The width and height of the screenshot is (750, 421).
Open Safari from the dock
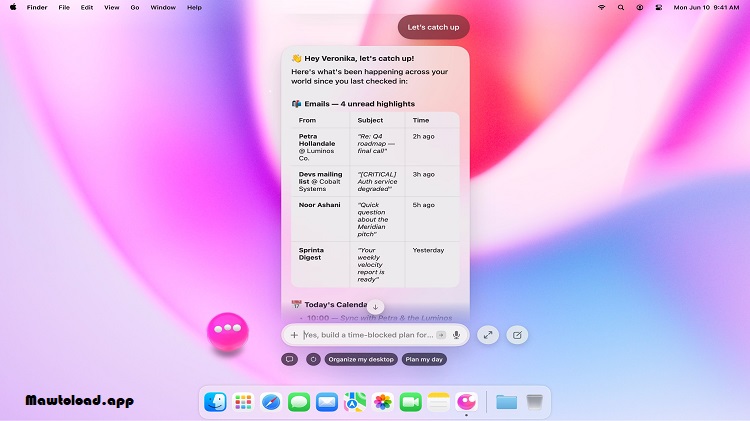coord(271,402)
